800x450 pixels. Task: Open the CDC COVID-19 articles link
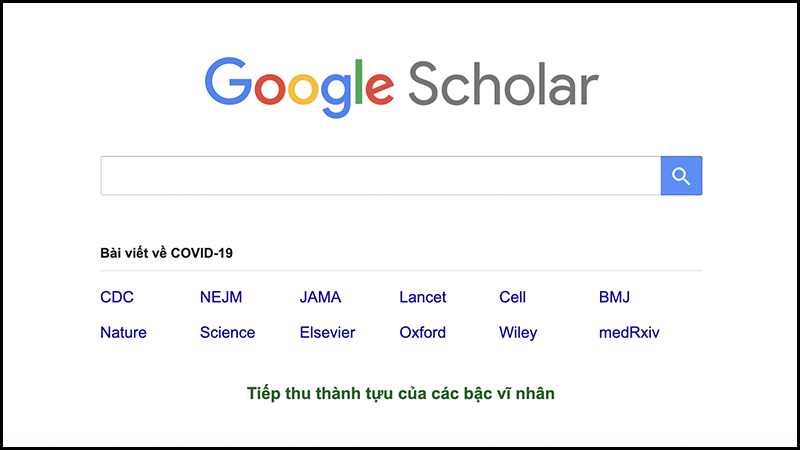click(117, 297)
